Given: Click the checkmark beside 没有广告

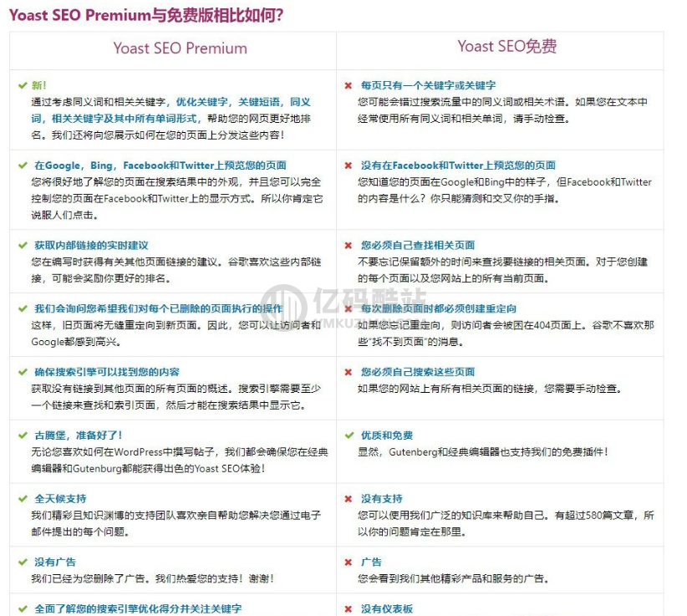Looking at the screenshot, I should click(x=23, y=563).
